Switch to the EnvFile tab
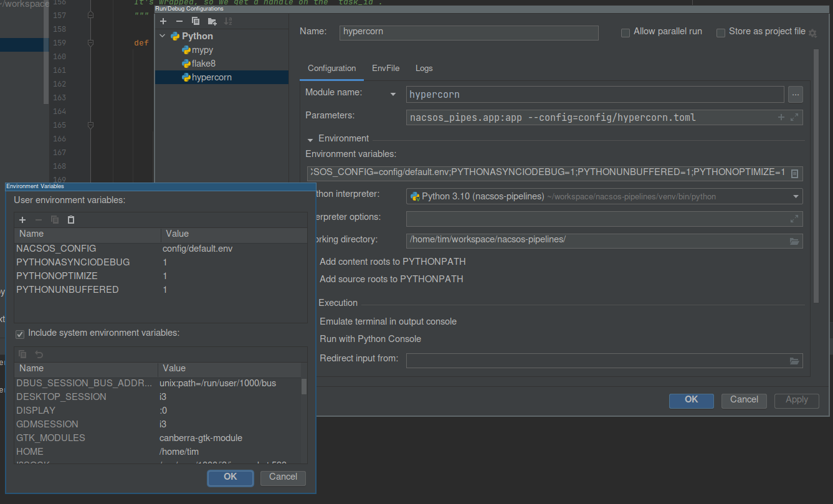The width and height of the screenshot is (833, 504). (386, 69)
